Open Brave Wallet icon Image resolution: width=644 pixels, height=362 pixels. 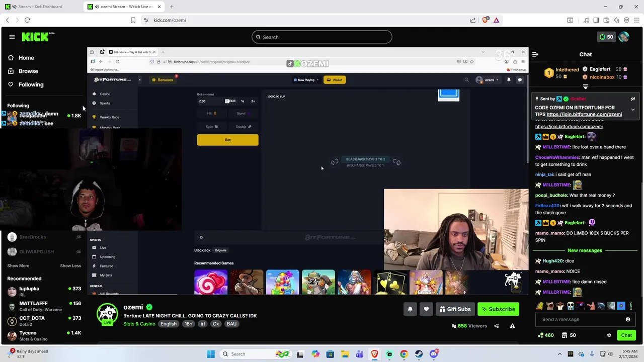(x=606, y=20)
